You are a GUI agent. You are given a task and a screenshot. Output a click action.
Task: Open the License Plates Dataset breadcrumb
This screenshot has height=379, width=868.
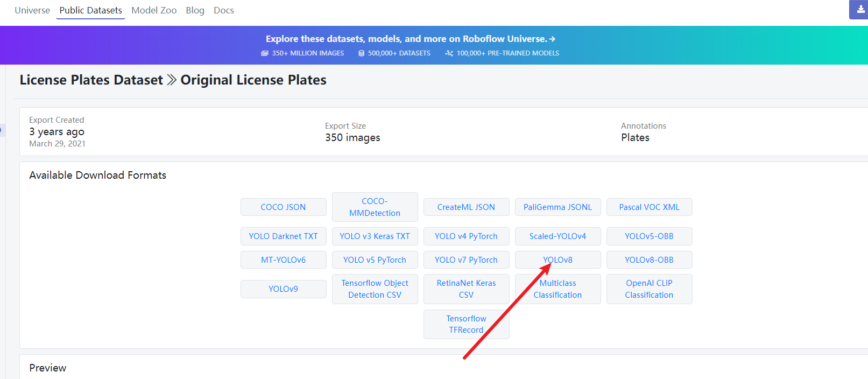click(91, 80)
